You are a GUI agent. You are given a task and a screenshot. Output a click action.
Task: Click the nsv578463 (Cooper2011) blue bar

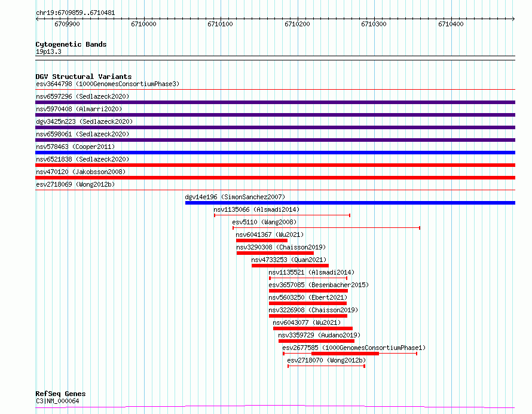coord(275,153)
